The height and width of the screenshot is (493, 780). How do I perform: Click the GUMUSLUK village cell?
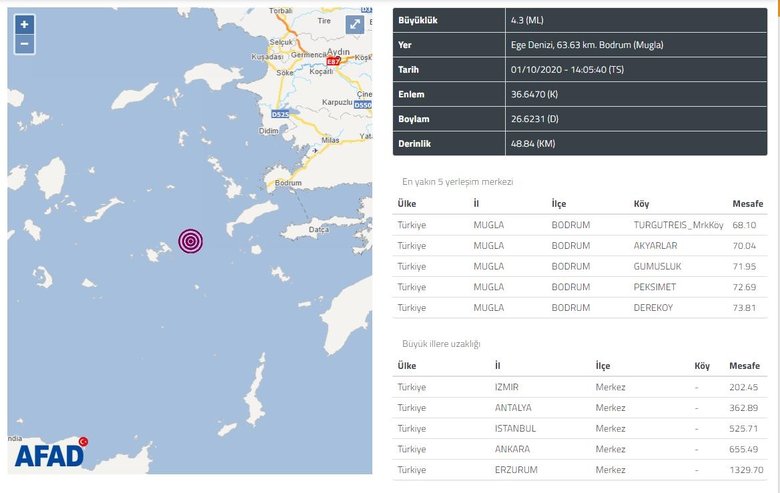click(657, 267)
